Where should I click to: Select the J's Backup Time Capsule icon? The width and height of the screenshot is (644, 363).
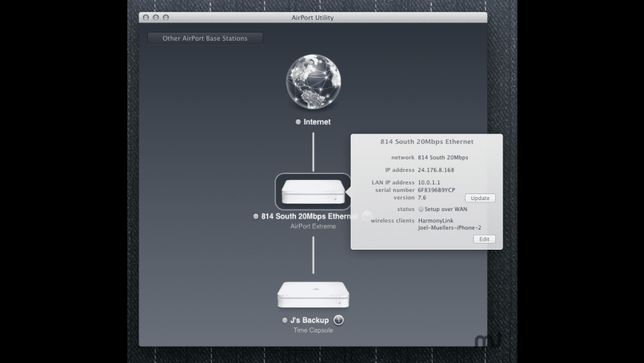[313, 295]
